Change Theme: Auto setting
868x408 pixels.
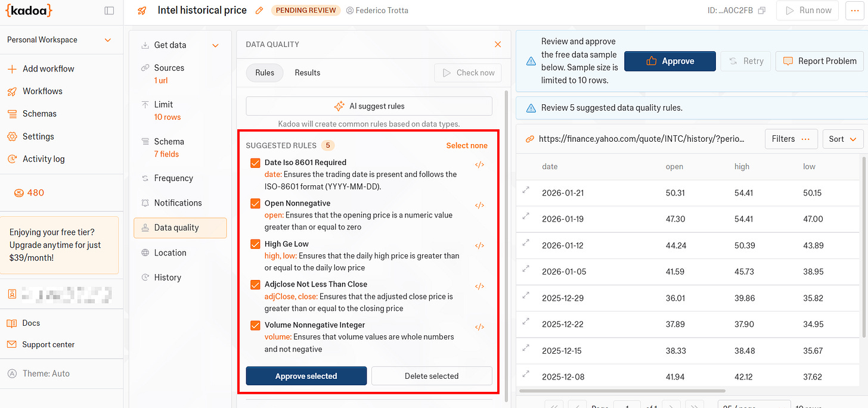pos(39,373)
